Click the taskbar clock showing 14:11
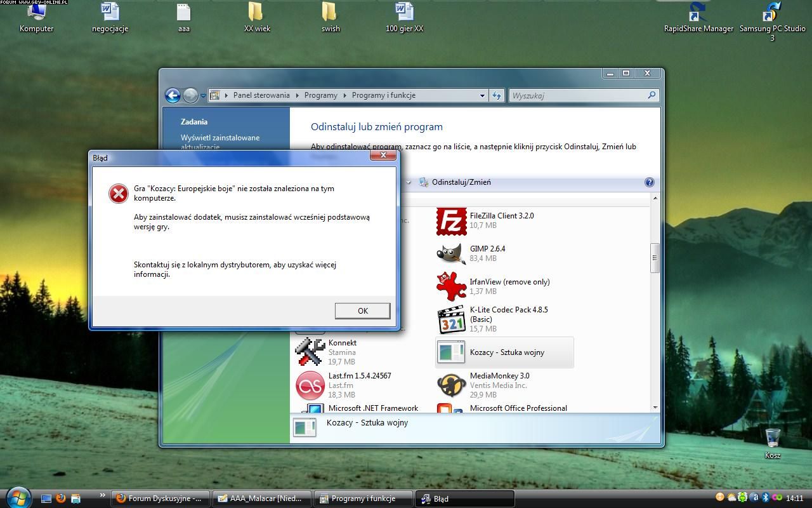812x508 pixels. (x=794, y=498)
